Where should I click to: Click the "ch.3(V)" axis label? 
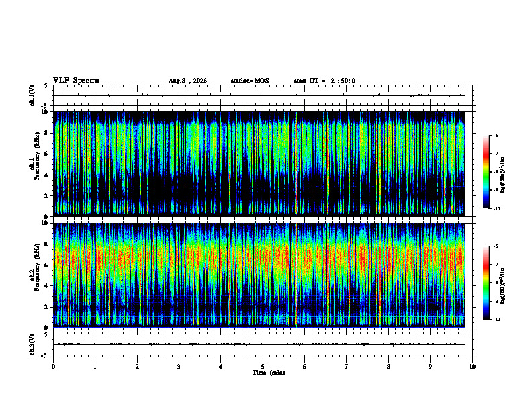(32, 345)
